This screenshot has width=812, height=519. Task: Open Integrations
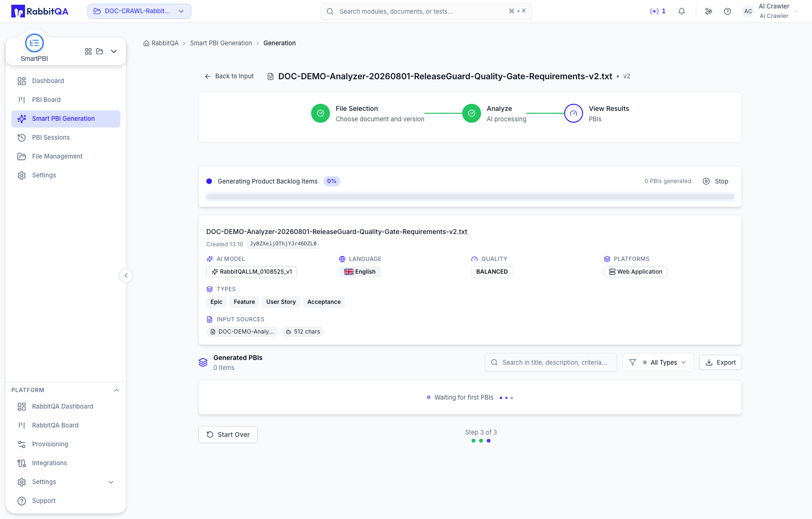(66, 463)
